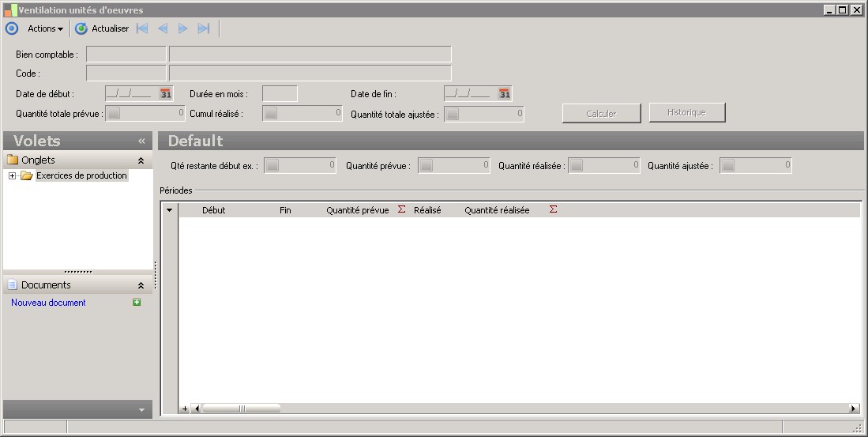Sort by Quantité prévue column header
The height and width of the screenshot is (437, 868).
[358, 210]
